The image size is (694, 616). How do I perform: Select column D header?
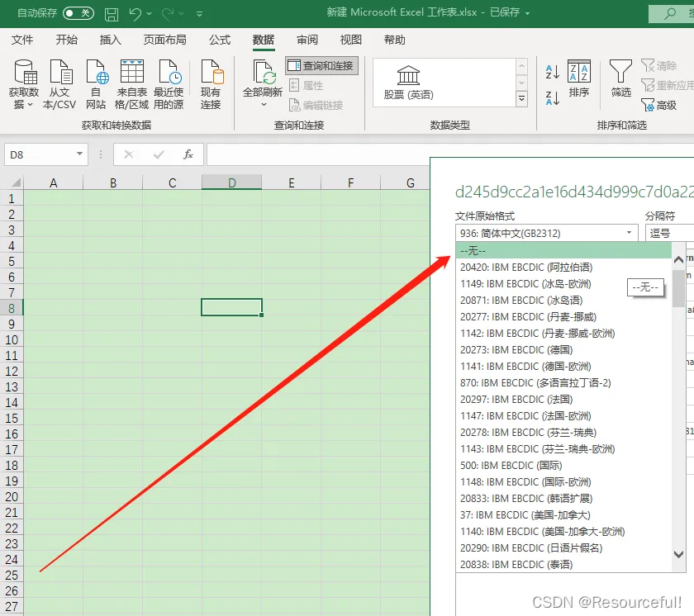[232, 182]
